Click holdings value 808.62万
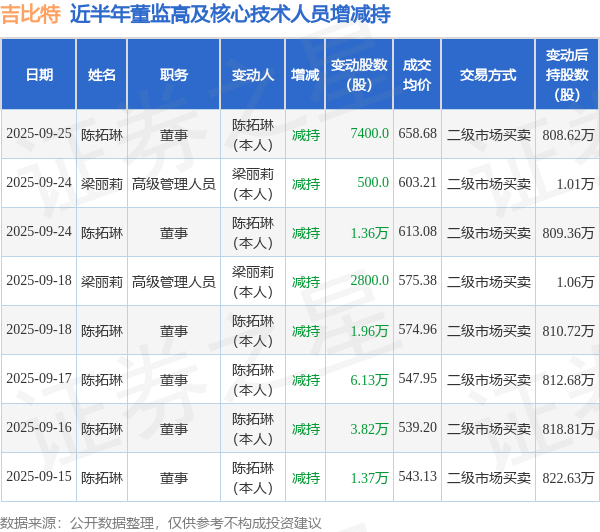This screenshot has width=600, height=532. (568, 135)
